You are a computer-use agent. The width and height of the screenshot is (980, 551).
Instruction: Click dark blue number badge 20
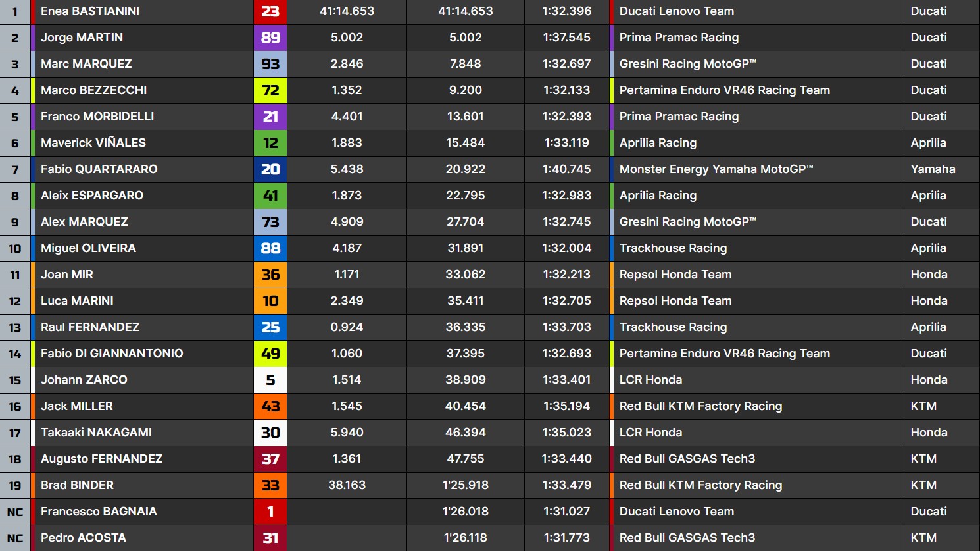tap(270, 169)
